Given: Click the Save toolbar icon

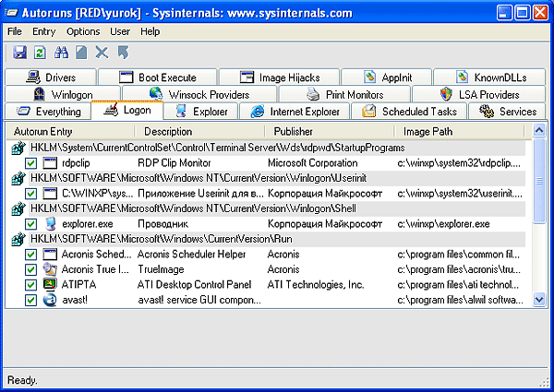Looking at the screenshot, I should tap(19, 53).
